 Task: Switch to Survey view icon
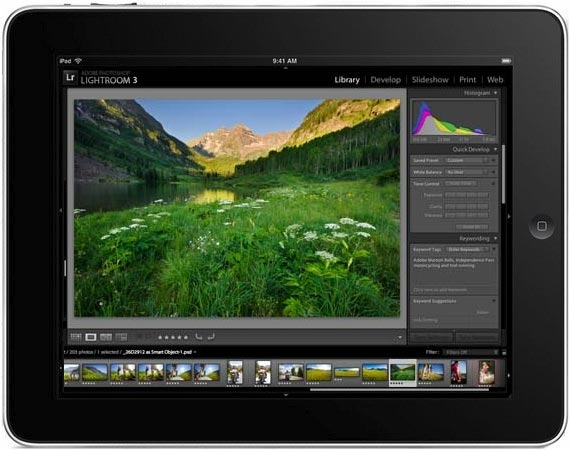[121, 337]
